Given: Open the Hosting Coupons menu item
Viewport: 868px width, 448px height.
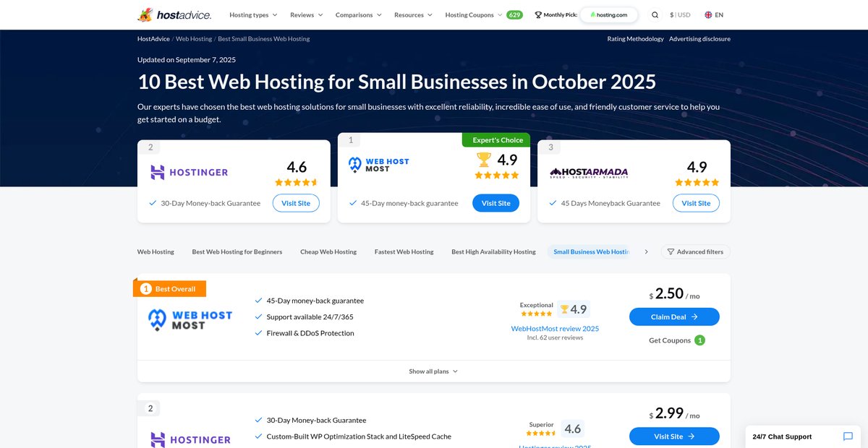Looking at the screenshot, I should 469,14.
